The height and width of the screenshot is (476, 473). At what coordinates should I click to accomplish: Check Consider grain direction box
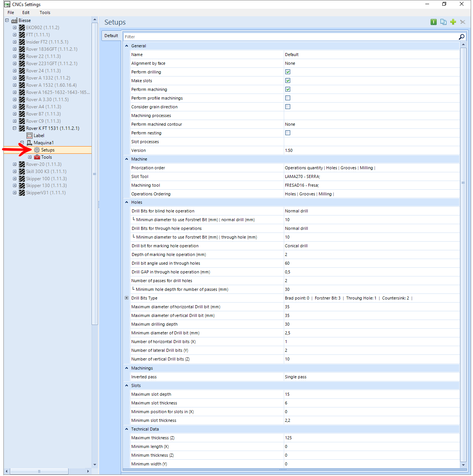[288, 107]
